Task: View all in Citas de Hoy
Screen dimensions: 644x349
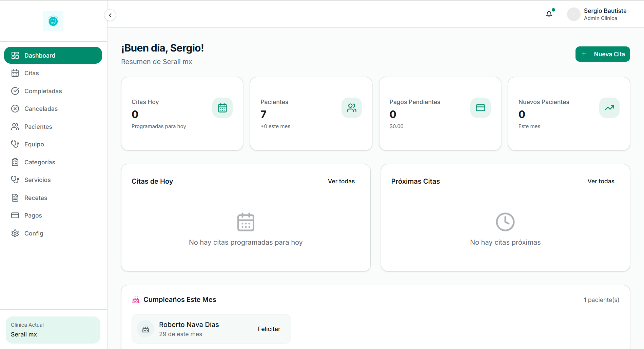Action: (341, 181)
